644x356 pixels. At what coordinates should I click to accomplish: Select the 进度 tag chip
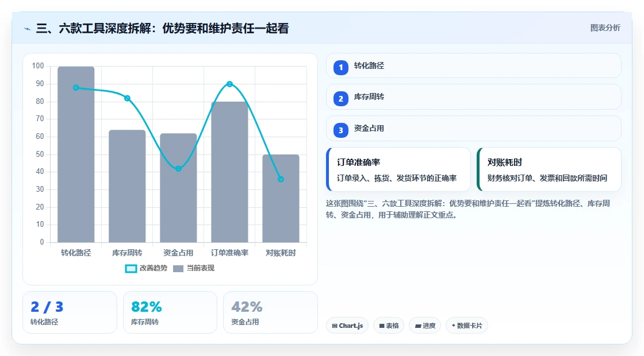coord(425,326)
